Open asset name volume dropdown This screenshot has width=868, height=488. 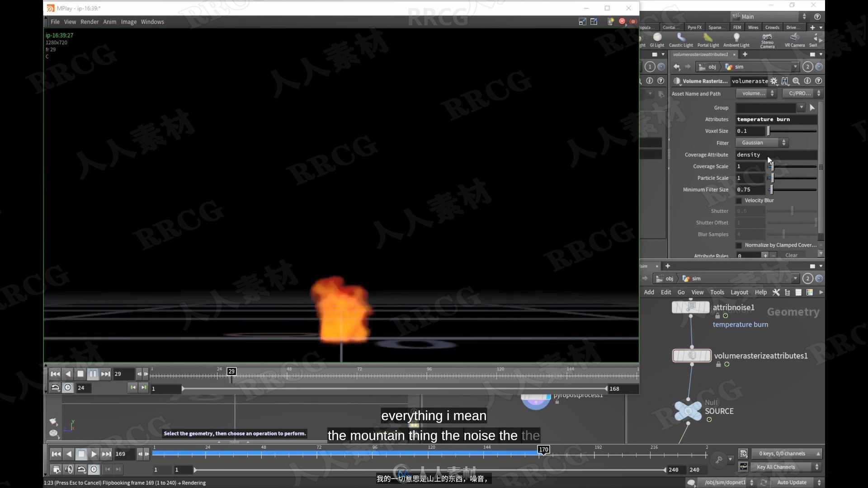[x=756, y=94]
